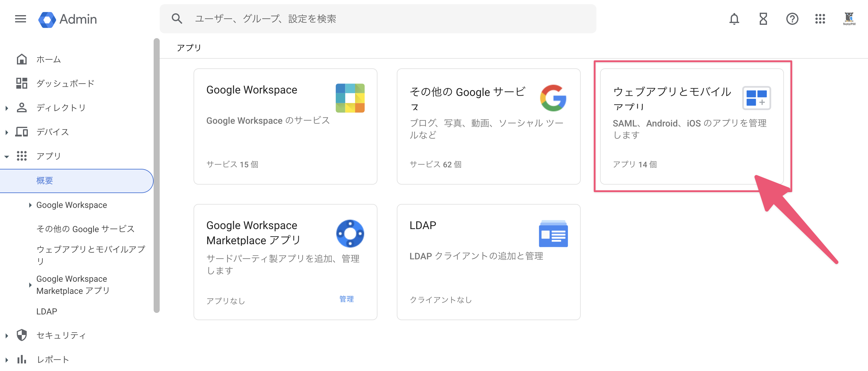Open the LDAP card title
Image resolution: width=868 pixels, height=371 pixels.
click(x=423, y=225)
